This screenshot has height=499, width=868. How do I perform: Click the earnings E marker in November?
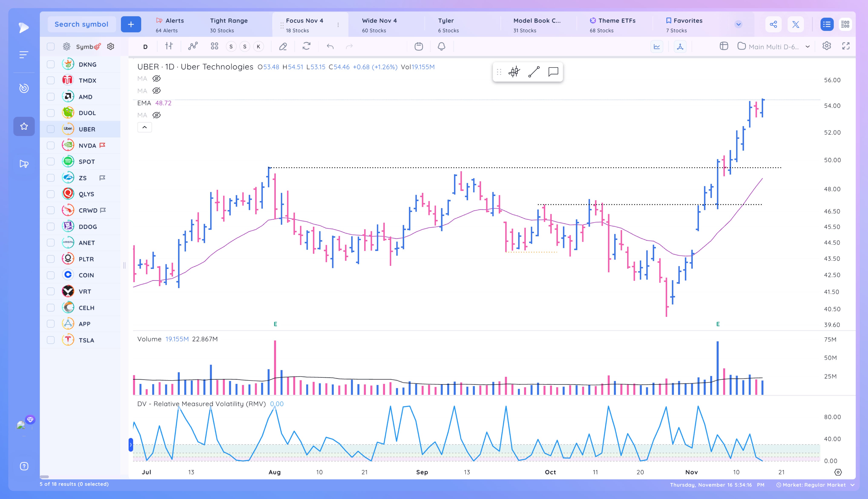(x=718, y=324)
